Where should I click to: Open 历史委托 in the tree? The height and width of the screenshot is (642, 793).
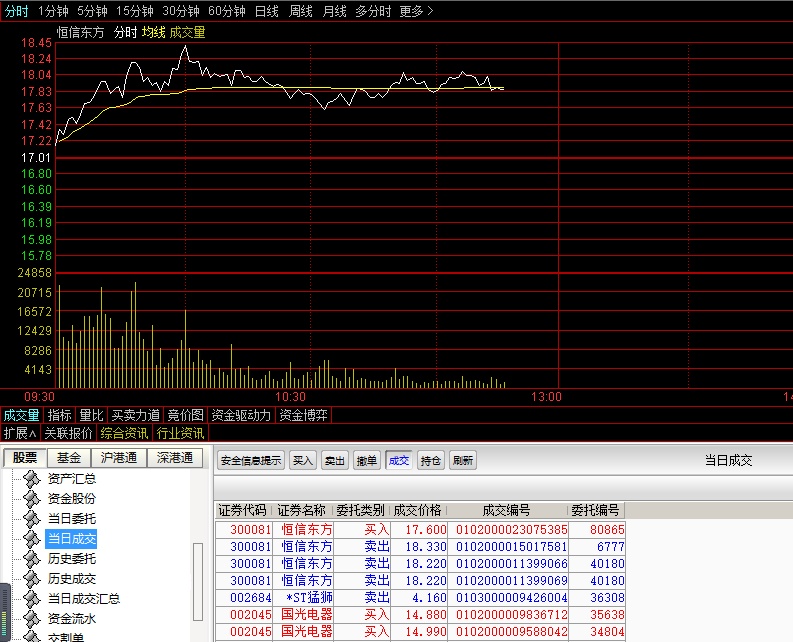71,559
